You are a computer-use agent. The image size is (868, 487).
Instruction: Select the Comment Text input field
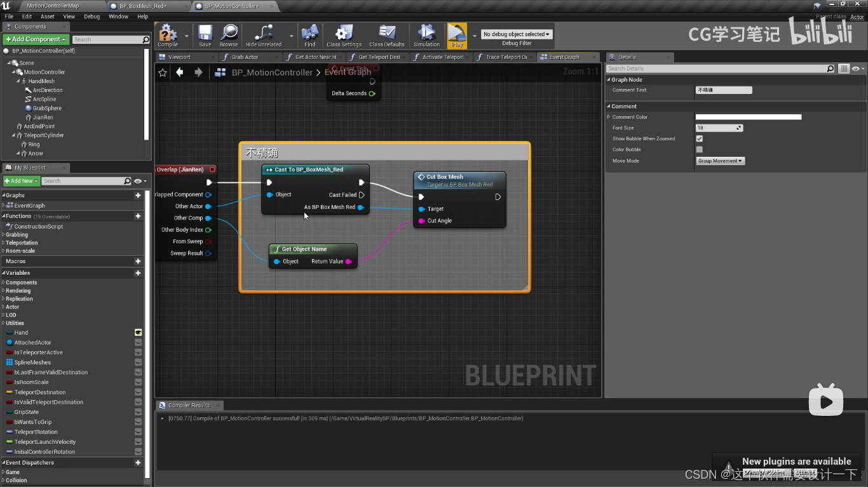click(724, 90)
